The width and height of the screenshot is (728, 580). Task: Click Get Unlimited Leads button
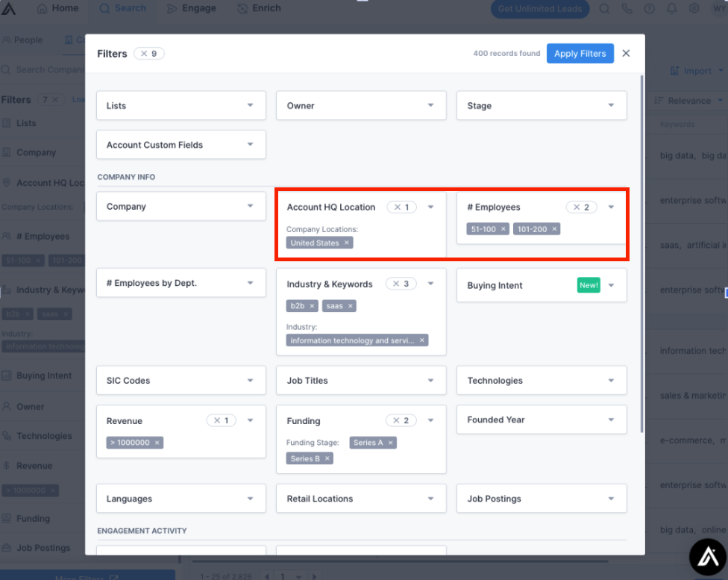[x=540, y=9]
